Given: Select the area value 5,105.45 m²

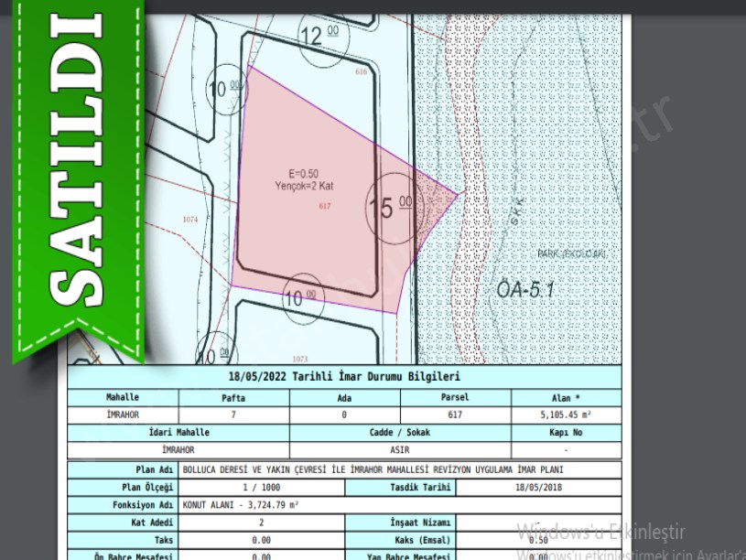Looking at the screenshot, I should click(566, 415).
